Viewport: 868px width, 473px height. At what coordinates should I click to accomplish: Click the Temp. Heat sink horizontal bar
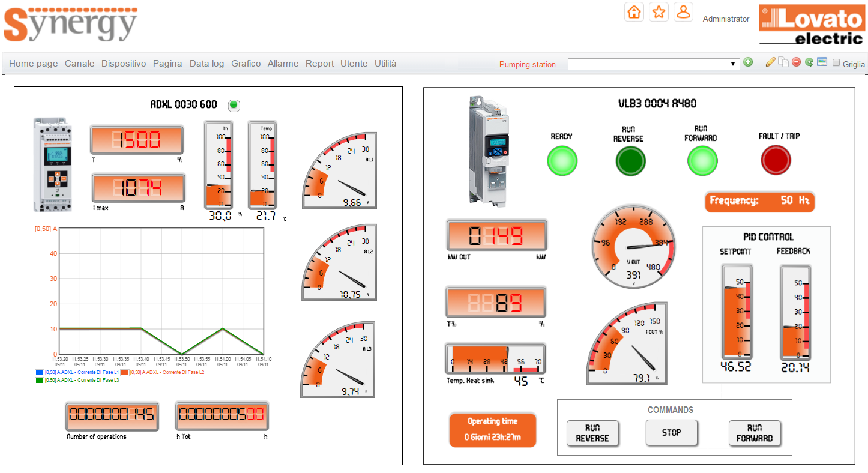[x=495, y=358]
